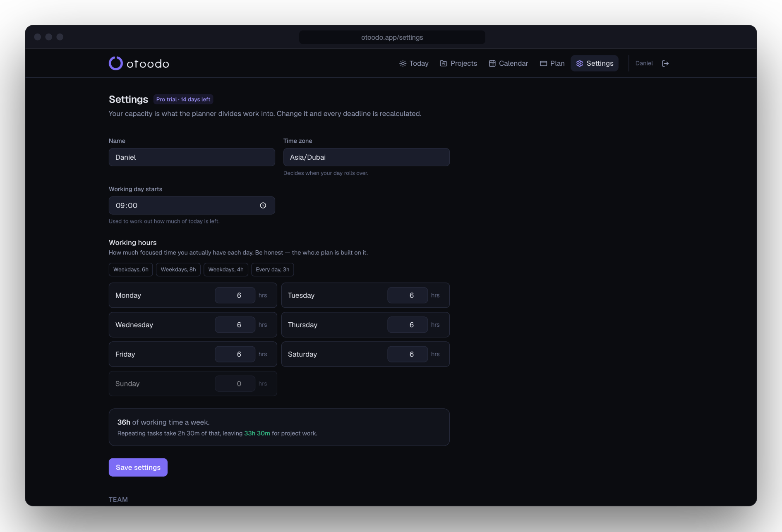Edit the Thursday hours field
This screenshot has width=782, height=532.
[408, 325]
